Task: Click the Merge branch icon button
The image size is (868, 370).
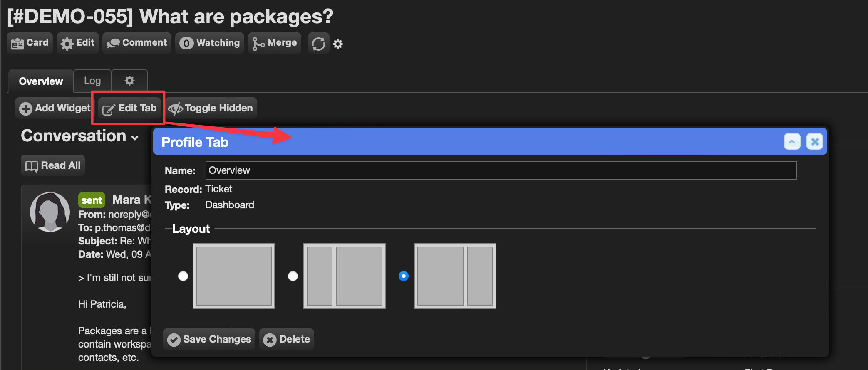Action: click(x=275, y=43)
